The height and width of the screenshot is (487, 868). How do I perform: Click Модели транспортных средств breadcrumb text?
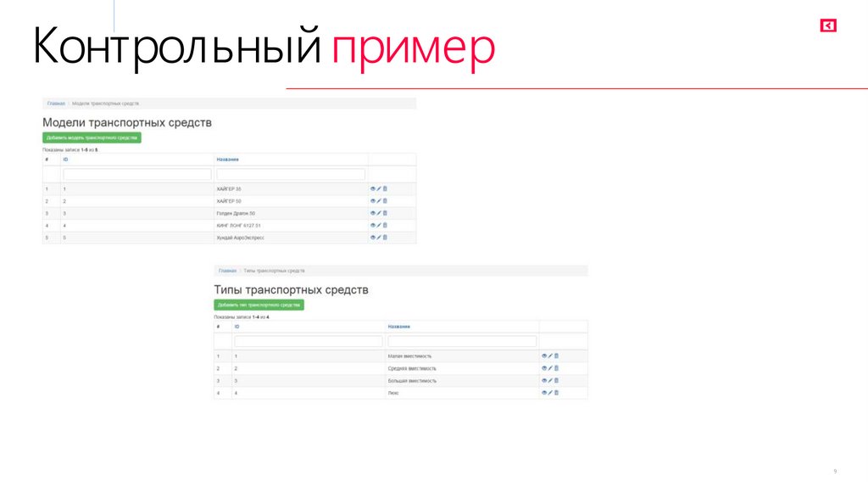(105, 104)
